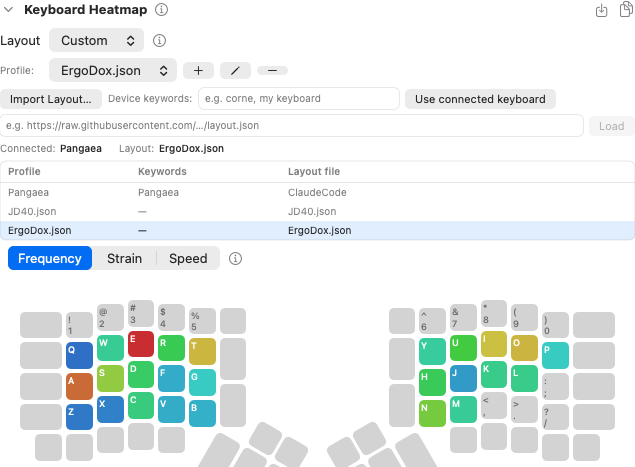
Task: Click the green W key
Action: click(x=110, y=348)
